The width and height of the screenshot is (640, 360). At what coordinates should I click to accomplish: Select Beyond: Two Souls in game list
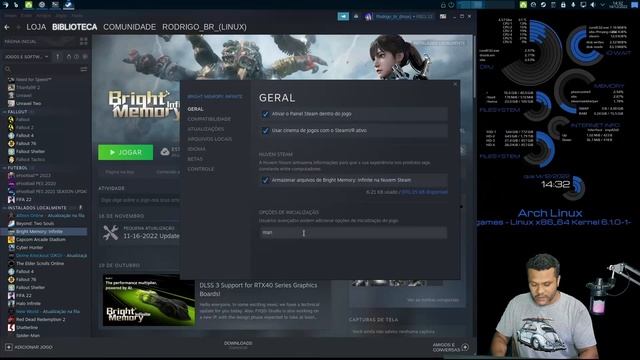pos(35,224)
